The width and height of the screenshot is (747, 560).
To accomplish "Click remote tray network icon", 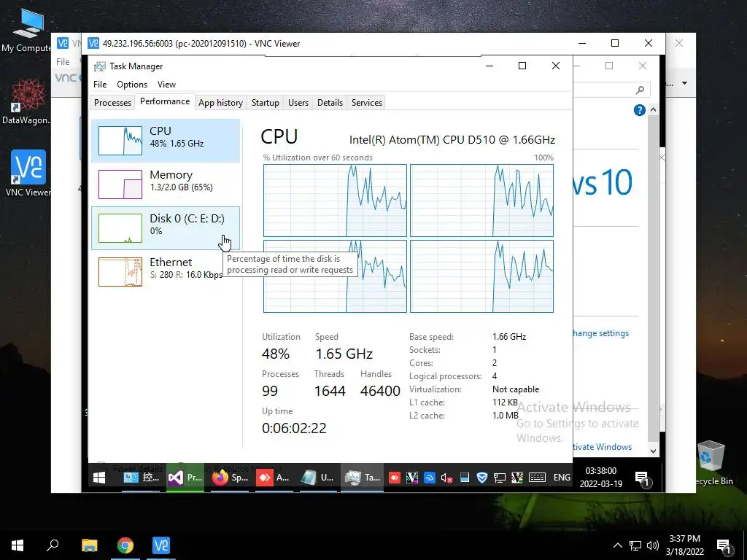I will pyautogui.click(x=499, y=478).
